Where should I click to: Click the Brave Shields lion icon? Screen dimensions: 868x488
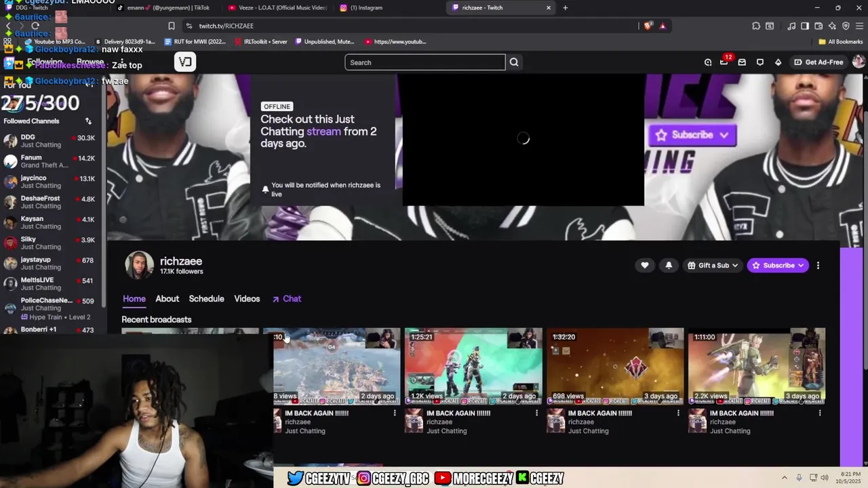coord(648,26)
